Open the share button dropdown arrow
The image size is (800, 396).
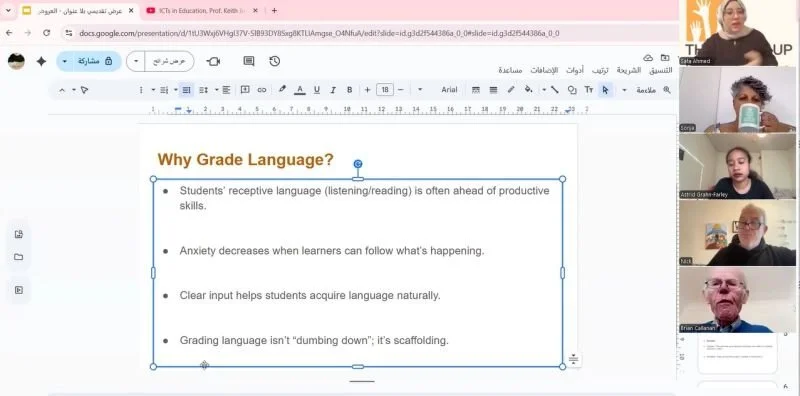click(x=64, y=61)
